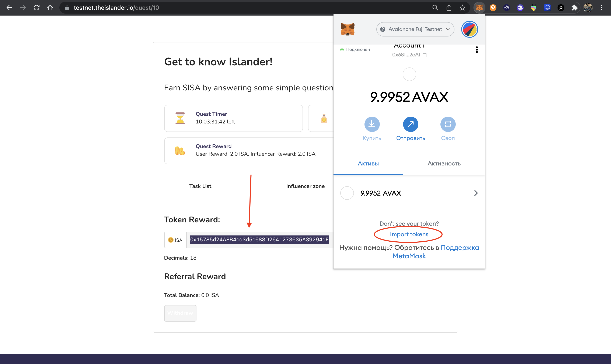Open browser Extensions puzzle icon
The image size is (611, 364).
click(574, 8)
